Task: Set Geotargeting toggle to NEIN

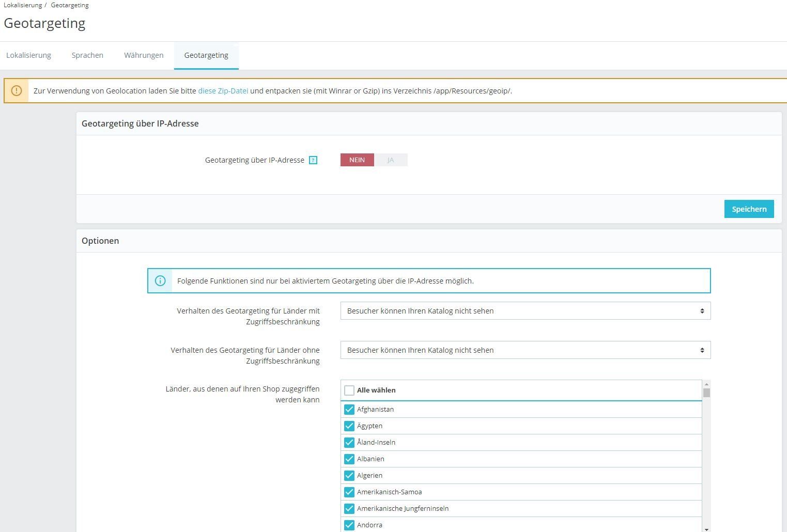Action: point(357,160)
